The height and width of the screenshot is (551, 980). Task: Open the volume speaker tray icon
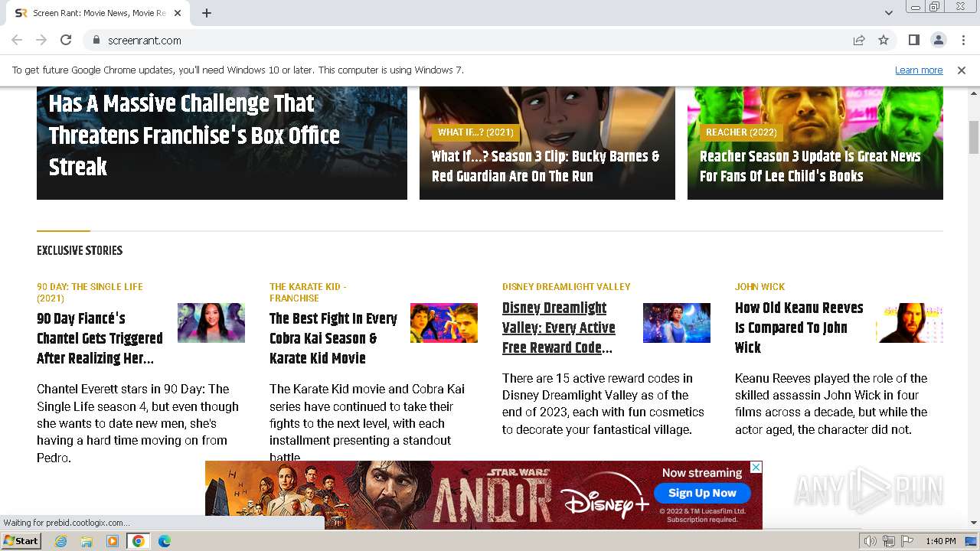coord(871,541)
